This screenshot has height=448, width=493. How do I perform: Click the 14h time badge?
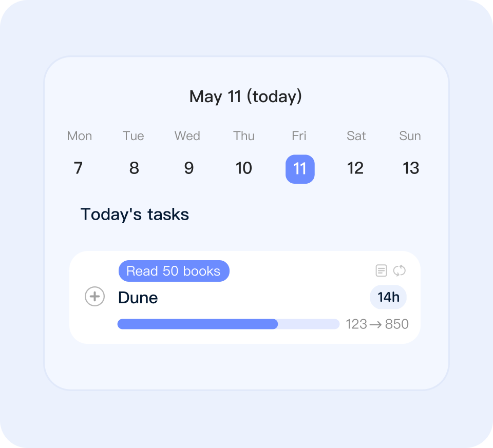pyautogui.click(x=388, y=297)
